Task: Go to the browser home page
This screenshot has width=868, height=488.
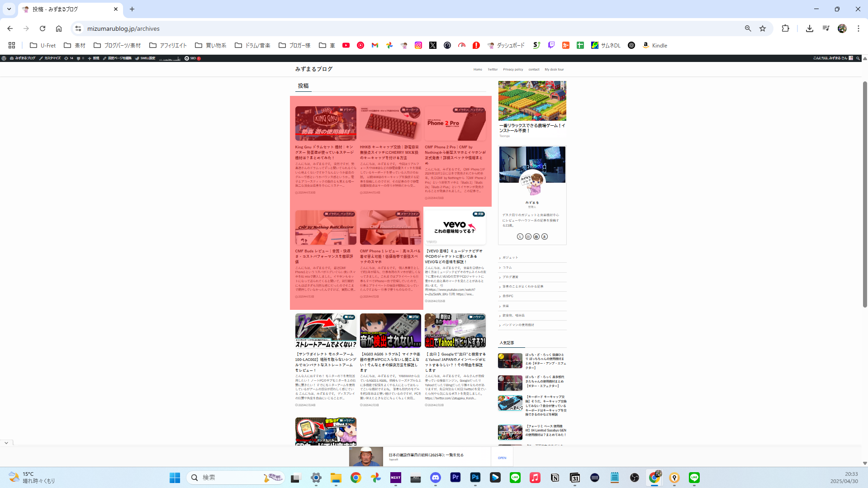Action: [59, 28]
